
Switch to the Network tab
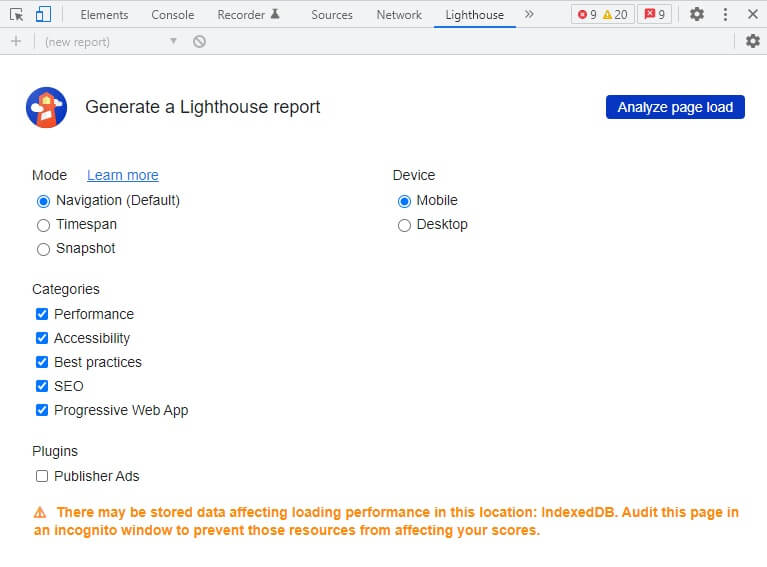[399, 15]
